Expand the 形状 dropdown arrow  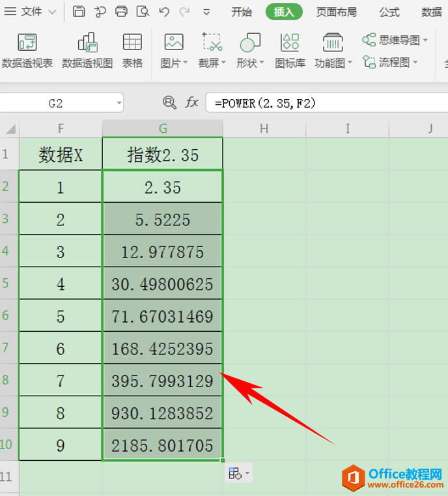[x=262, y=63]
